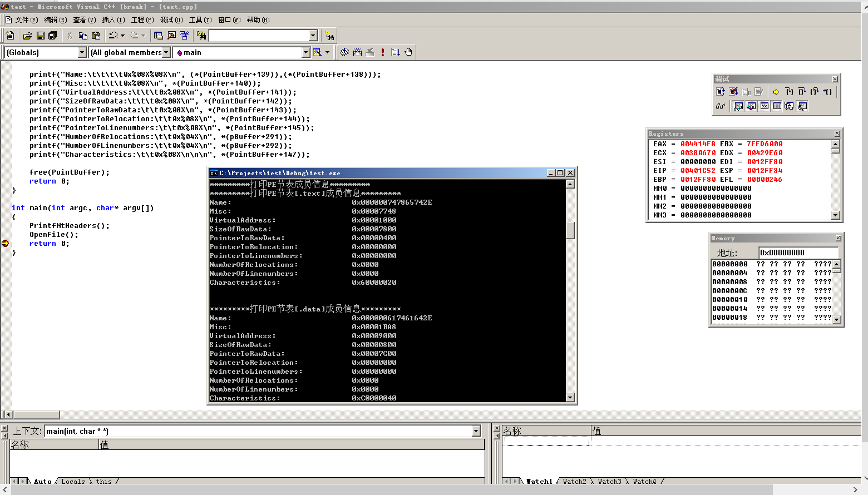Click the Find in Files binoculars icon
Viewport: 868px width, 495px height.
pos(201,36)
